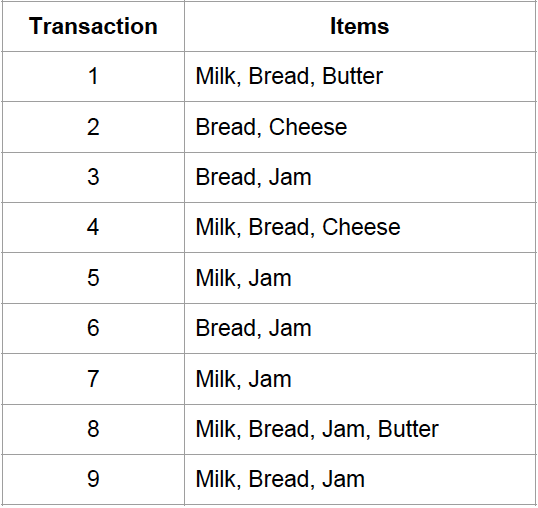The width and height of the screenshot is (538, 508).
Task: Select transaction number 9 cell
Action: click(93, 480)
